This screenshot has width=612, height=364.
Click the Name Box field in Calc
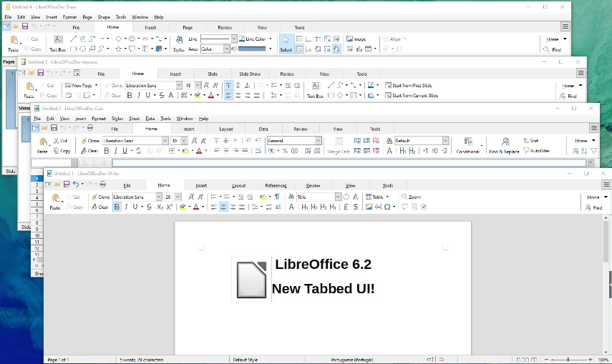click(x=52, y=163)
